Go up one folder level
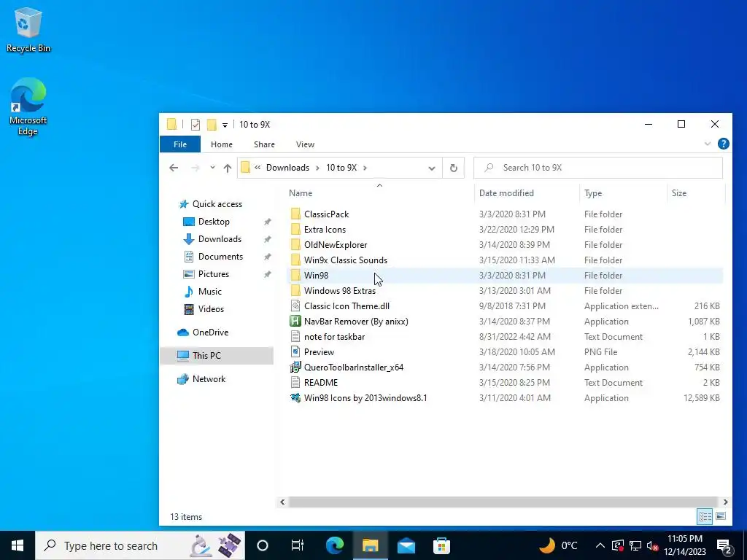 pyautogui.click(x=228, y=168)
